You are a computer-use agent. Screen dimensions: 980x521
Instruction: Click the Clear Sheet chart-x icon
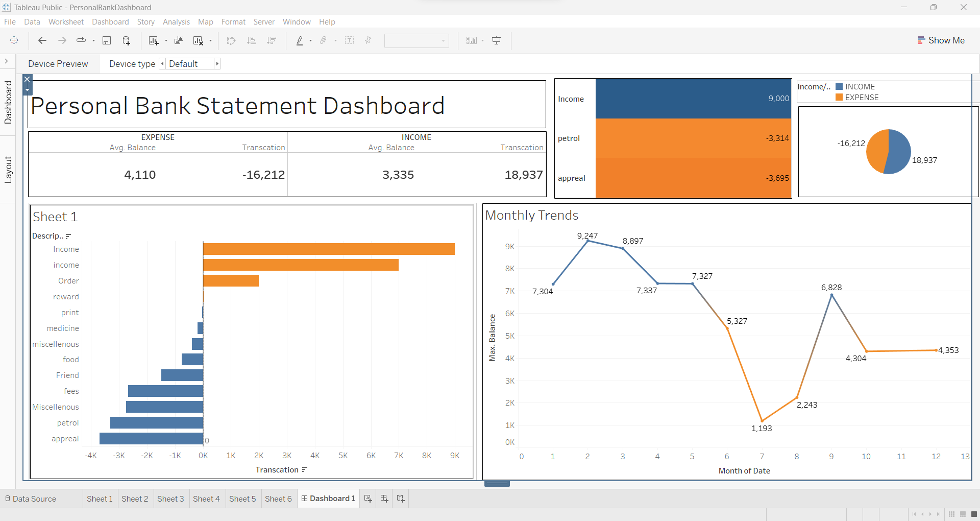click(x=198, y=40)
